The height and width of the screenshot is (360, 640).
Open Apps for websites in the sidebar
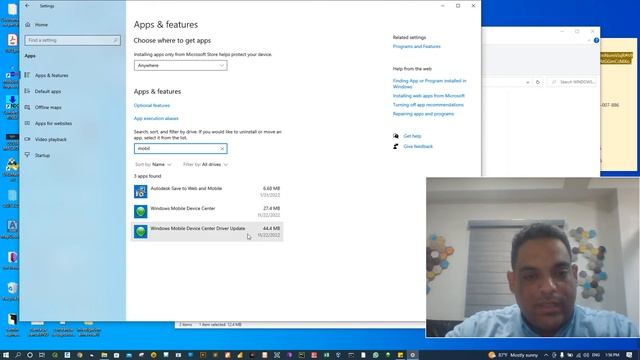pyautogui.click(x=53, y=123)
